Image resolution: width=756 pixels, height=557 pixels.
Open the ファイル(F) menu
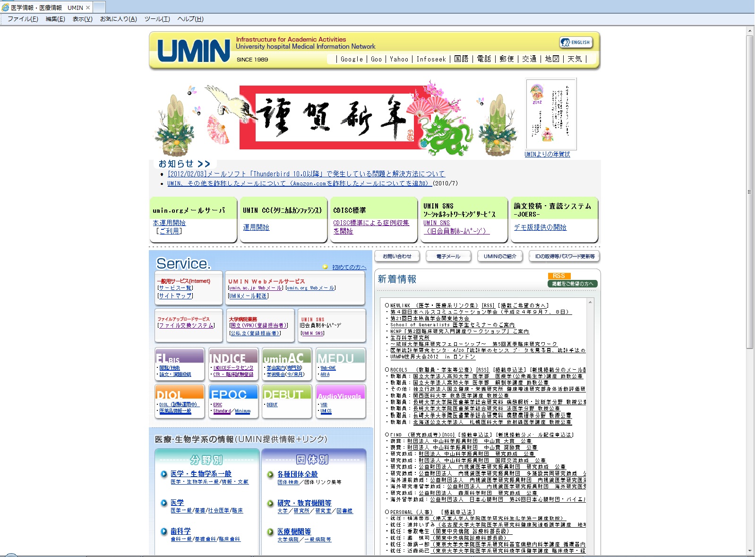[23, 19]
